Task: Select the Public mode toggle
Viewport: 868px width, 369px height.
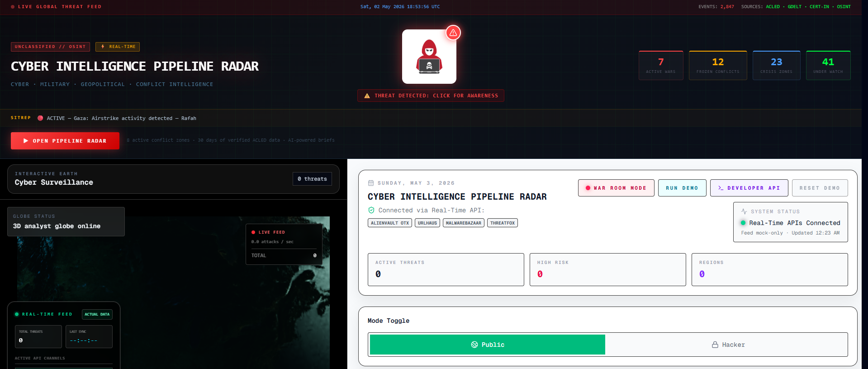Action: point(488,345)
